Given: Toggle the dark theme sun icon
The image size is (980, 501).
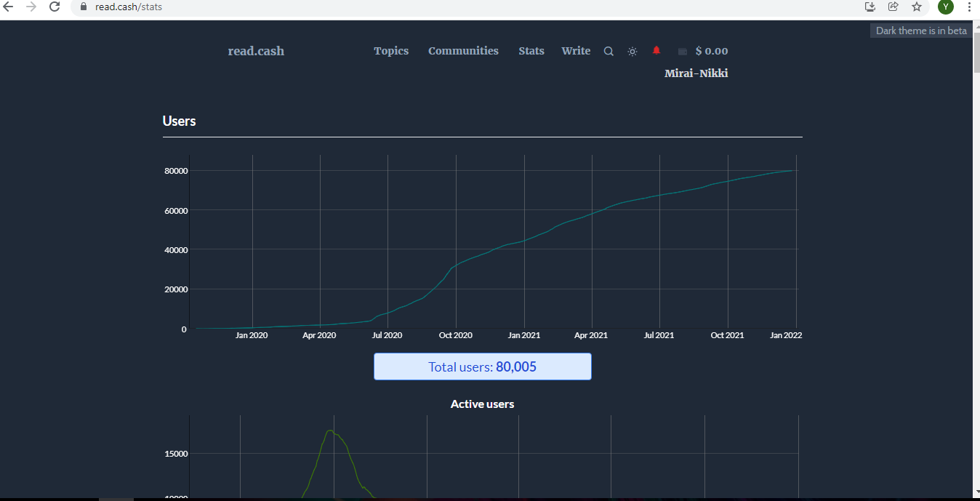Looking at the screenshot, I should (632, 51).
